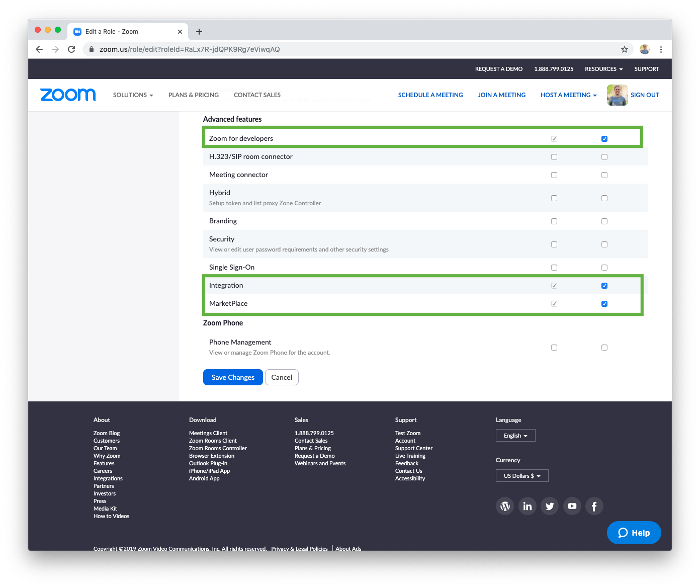Open the Privacy & Legal Policies link
The width and height of the screenshot is (700, 588).
pos(299,548)
